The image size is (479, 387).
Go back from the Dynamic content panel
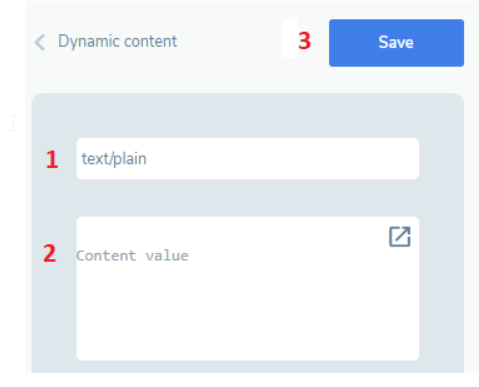(x=40, y=42)
